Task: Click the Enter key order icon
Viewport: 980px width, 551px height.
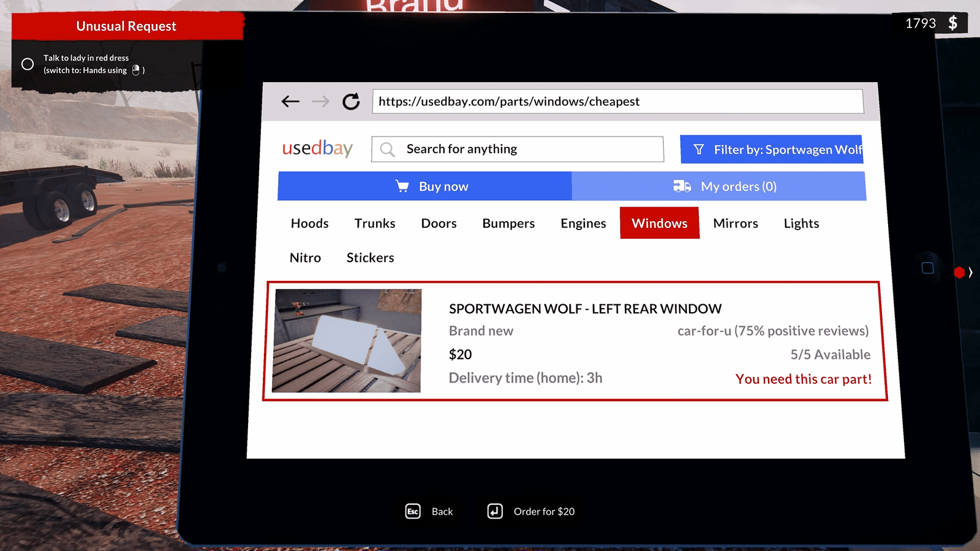Action: click(x=495, y=511)
